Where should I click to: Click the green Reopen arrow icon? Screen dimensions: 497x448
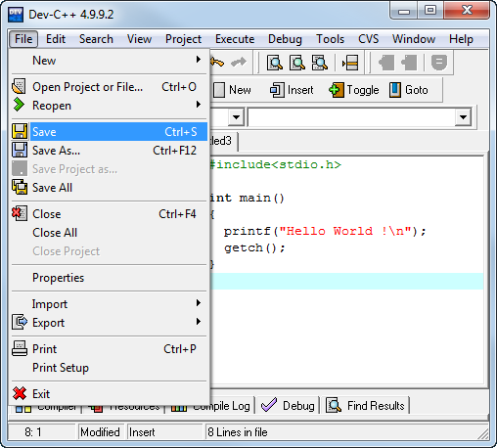pyautogui.click(x=19, y=105)
